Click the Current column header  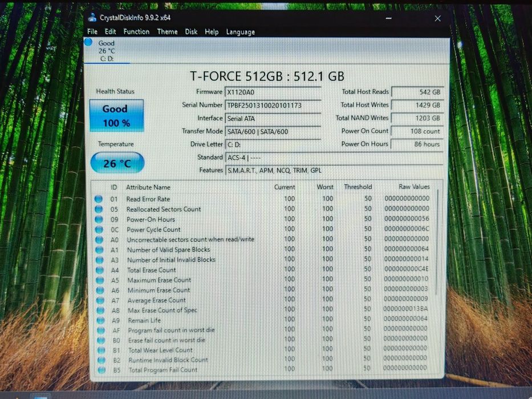coord(285,188)
